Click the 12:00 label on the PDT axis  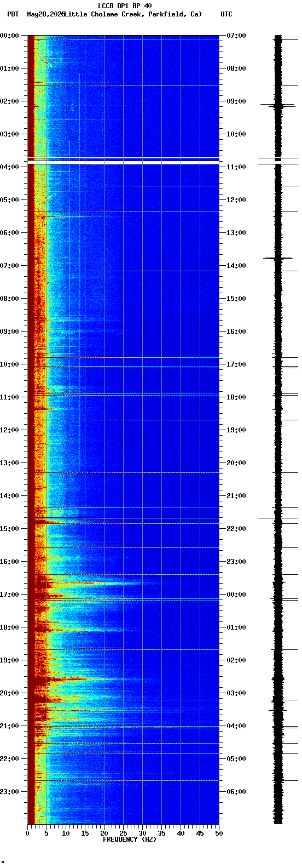10,430
